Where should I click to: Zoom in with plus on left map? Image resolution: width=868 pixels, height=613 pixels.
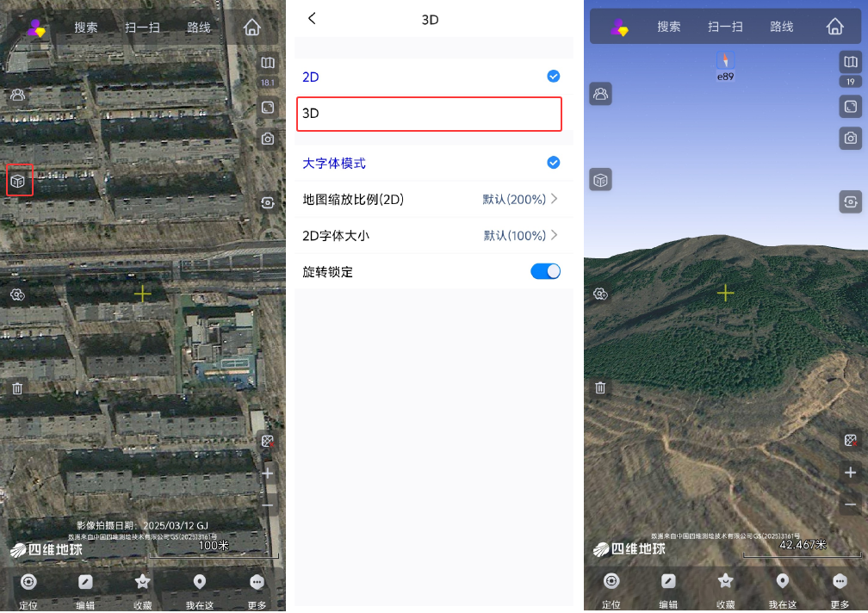point(267,474)
